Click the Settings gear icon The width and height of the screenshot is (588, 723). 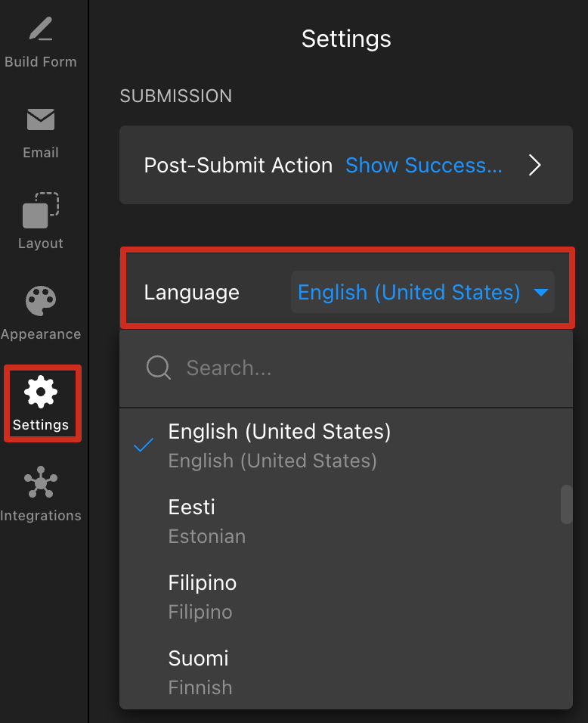coord(41,392)
